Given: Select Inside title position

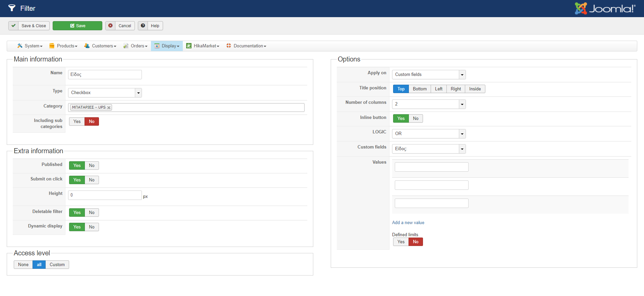Looking at the screenshot, I should [x=475, y=89].
